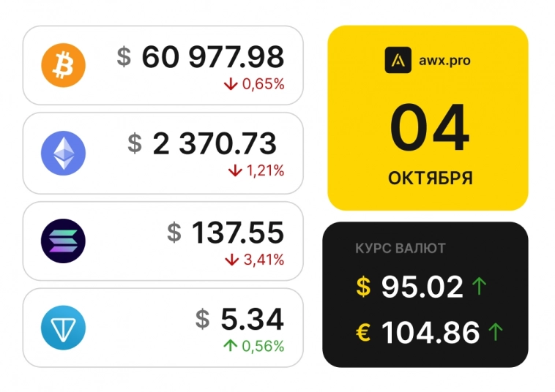The image size is (555, 392).
Task: Select the Ethereum price 2 370.73
Action: (x=215, y=144)
